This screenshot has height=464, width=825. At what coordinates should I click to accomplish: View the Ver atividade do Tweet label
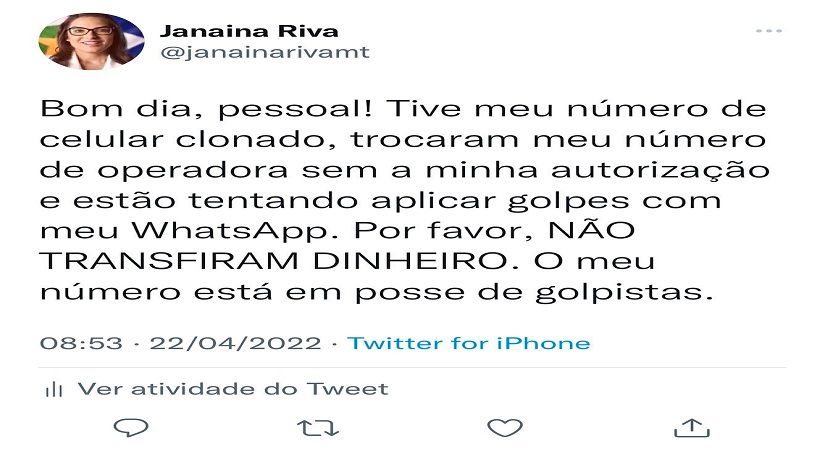(x=233, y=389)
